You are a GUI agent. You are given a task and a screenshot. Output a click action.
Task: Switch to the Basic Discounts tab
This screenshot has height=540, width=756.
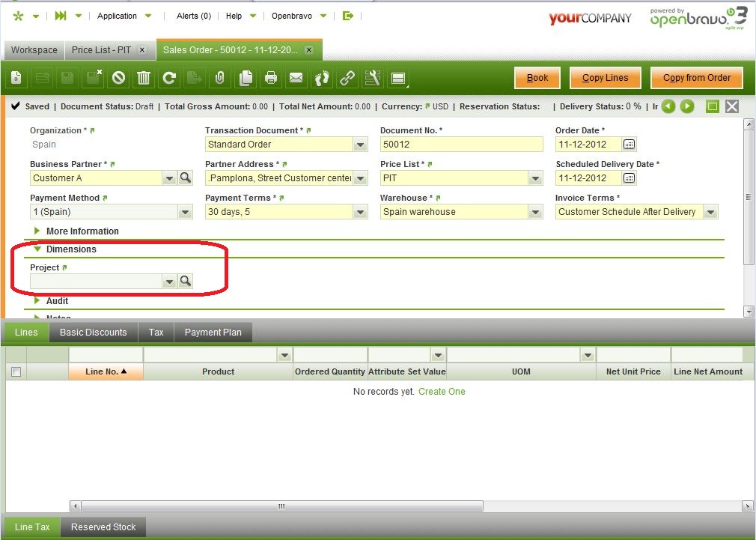coord(94,333)
